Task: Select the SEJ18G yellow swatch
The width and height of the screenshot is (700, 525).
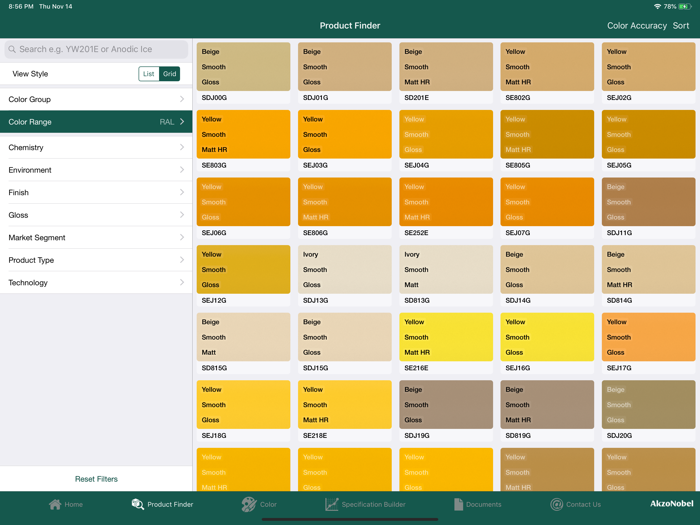Action: coord(243,404)
